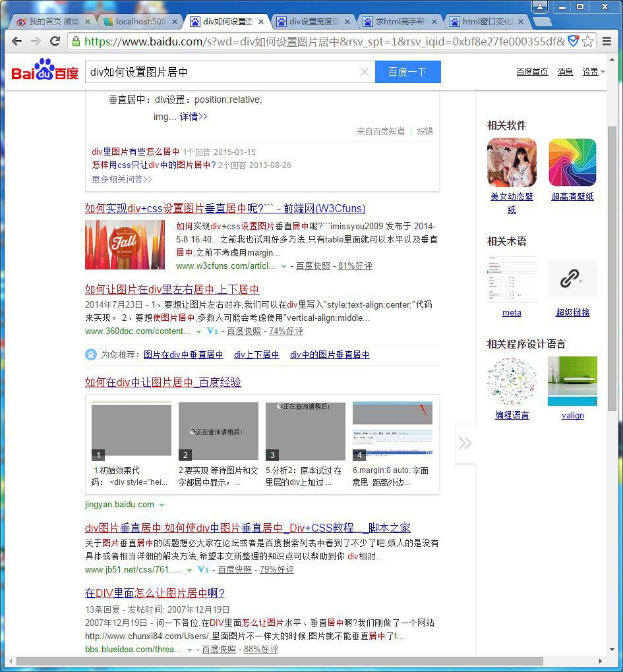Click the V1 badge after www.jb51.net
The image size is (623, 672).
(203, 569)
